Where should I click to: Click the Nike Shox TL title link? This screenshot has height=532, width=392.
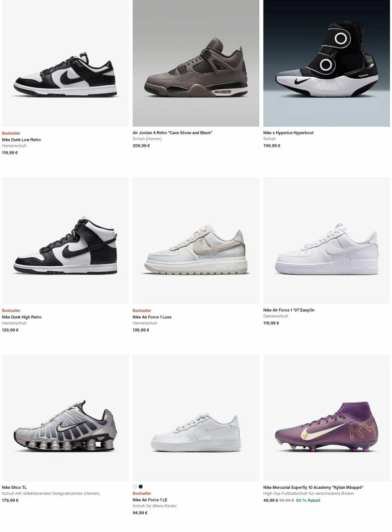click(x=14, y=487)
